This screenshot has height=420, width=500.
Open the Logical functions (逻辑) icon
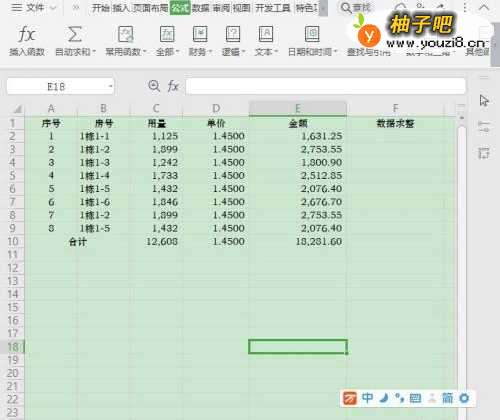[x=233, y=34]
